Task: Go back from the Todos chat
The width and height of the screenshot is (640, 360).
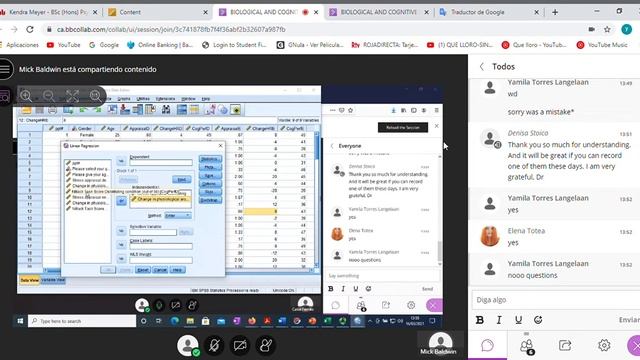Action: tap(482, 67)
